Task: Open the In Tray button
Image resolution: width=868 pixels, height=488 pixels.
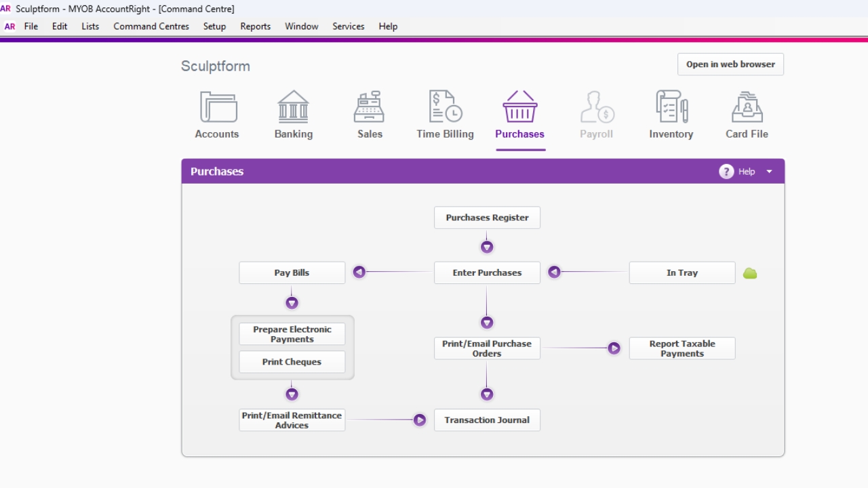Action: click(682, 272)
